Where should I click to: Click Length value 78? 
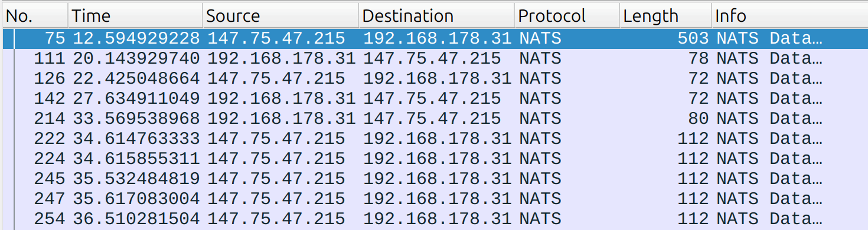click(699, 59)
